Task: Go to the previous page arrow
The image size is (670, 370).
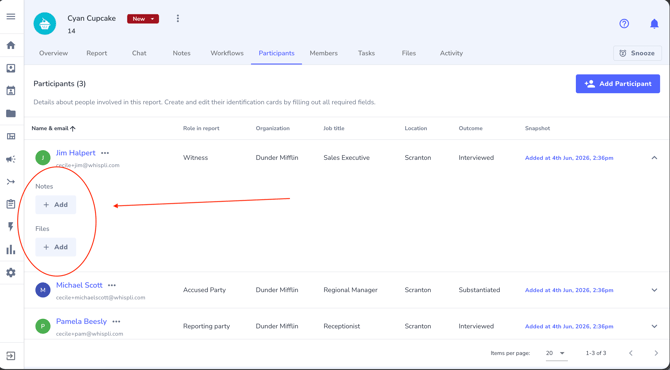Action: (631, 353)
